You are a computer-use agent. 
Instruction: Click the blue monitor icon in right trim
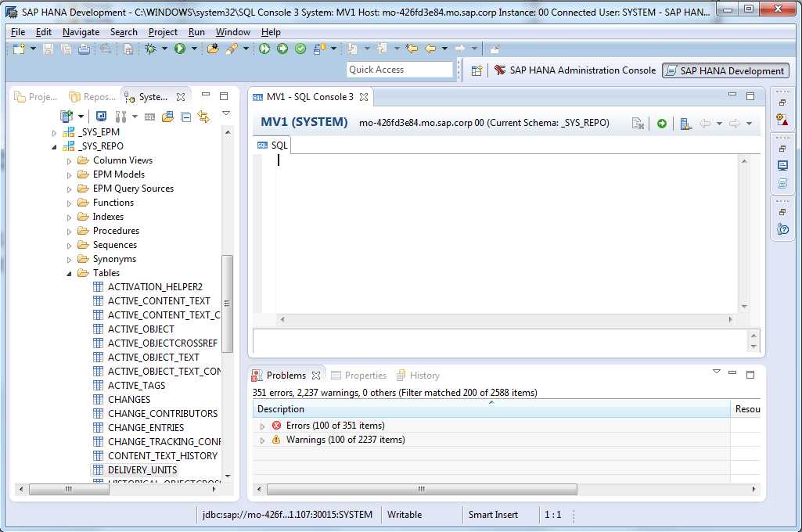[x=782, y=166]
